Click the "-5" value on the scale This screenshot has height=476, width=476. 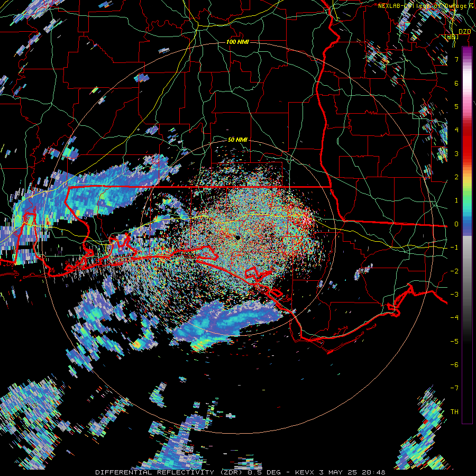454,342
